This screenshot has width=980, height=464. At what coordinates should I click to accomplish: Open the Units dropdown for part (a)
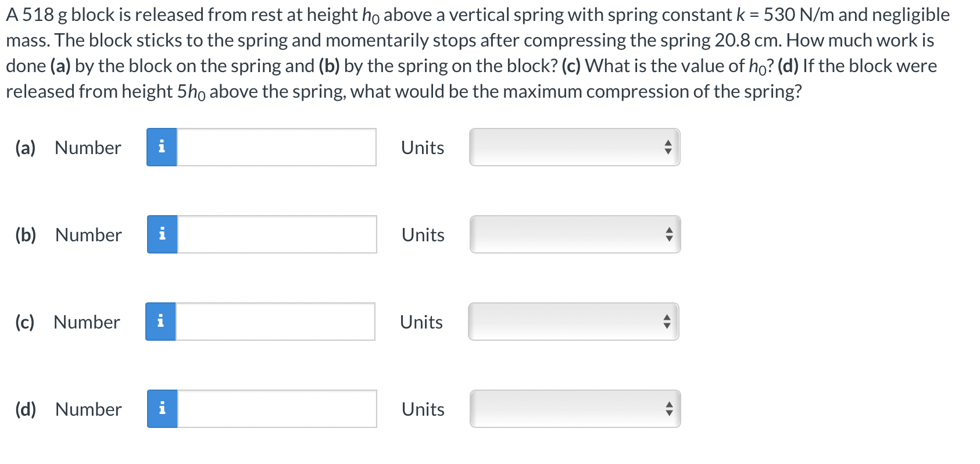pyautogui.click(x=574, y=147)
